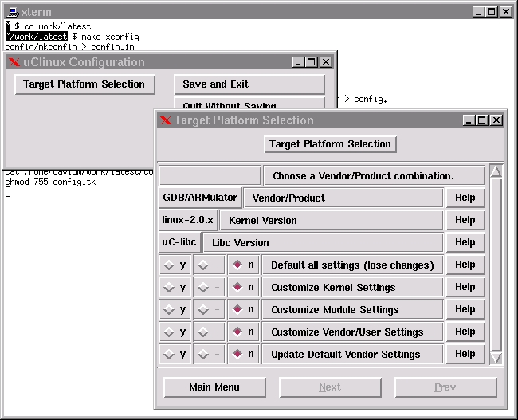518x420 pixels.
Task: Select n for Customize Kernel Settings
Action: 244,287
